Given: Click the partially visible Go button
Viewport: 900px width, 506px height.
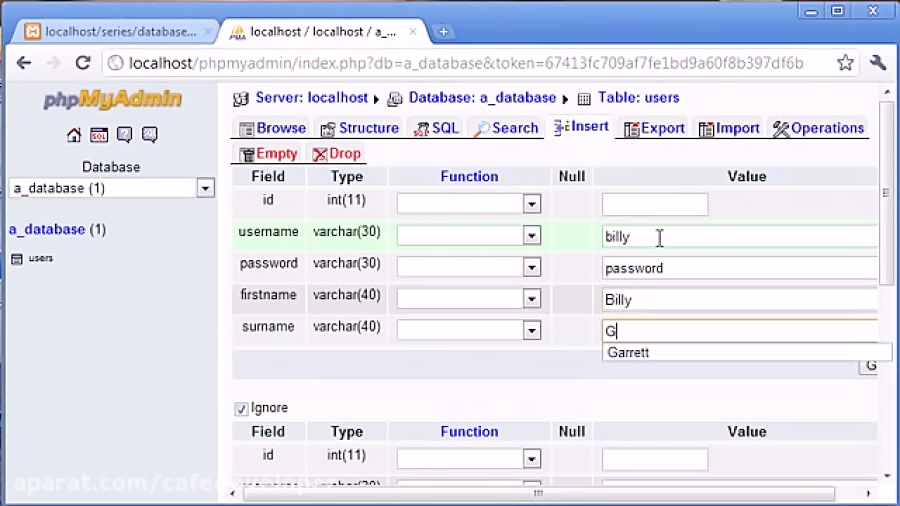Looking at the screenshot, I should point(868,366).
